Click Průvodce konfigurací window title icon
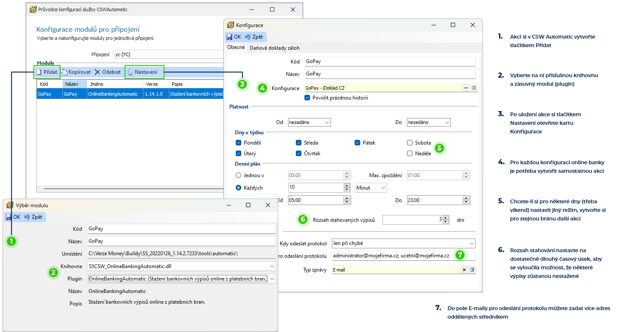 tap(32, 9)
